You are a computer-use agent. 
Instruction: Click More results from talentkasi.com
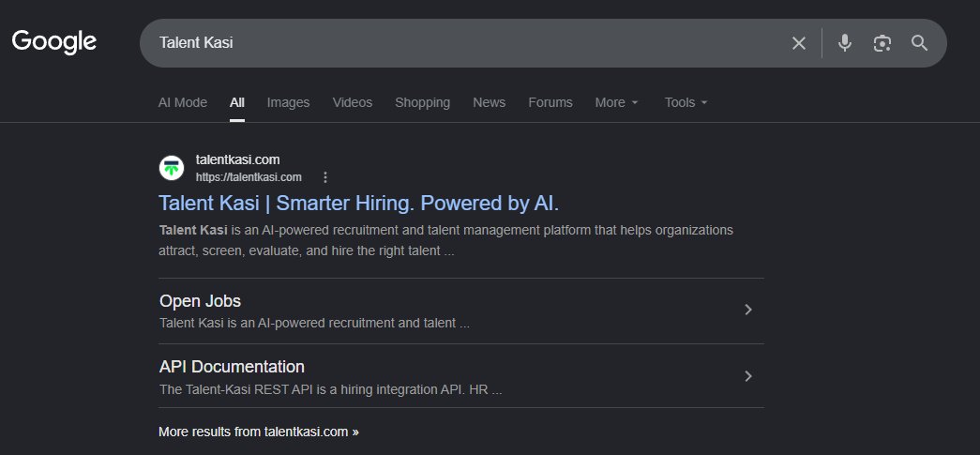[x=259, y=432]
